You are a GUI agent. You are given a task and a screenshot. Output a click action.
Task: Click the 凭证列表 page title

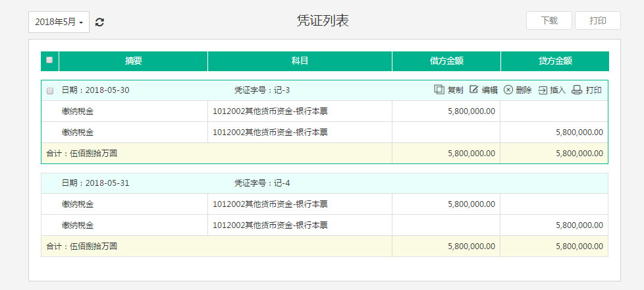click(322, 20)
